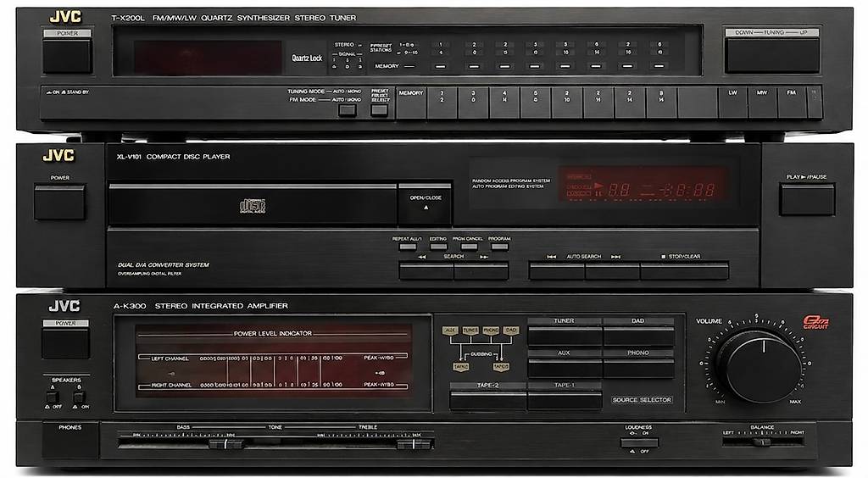Open the CD tray with Open/Close button
The height and width of the screenshot is (478, 868).
click(425, 203)
